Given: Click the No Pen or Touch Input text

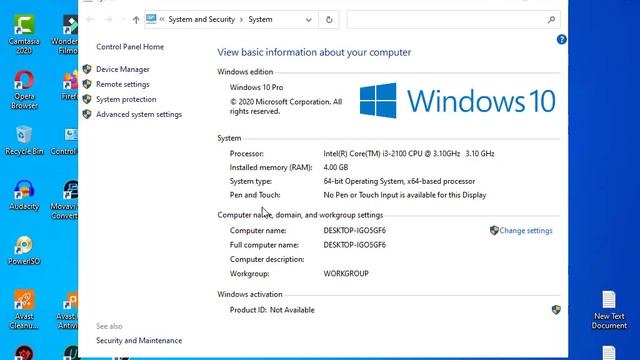Looking at the screenshot, I should [x=405, y=195].
